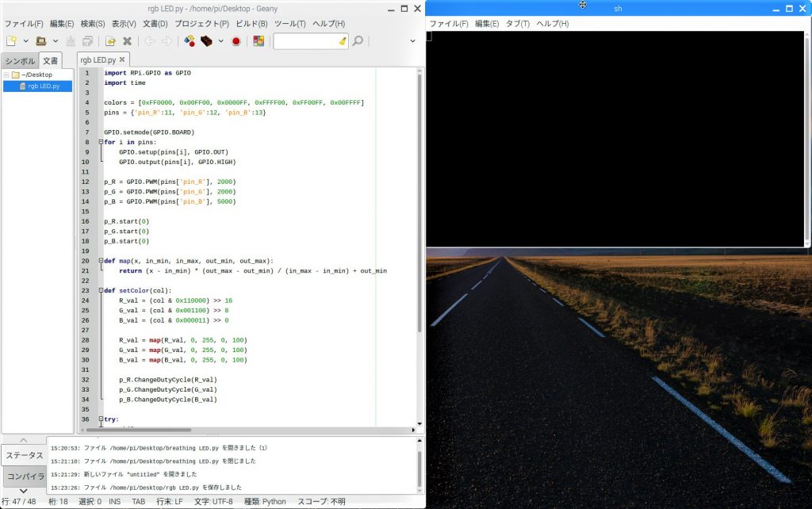The height and width of the screenshot is (509, 812).
Task: Click the magnifier search icon in toolbar
Action: coord(358,40)
